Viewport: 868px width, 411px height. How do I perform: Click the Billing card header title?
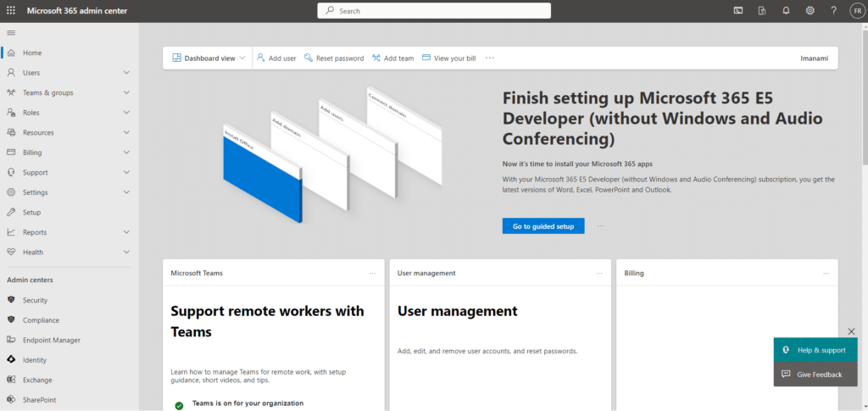click(x=634, y=273)
